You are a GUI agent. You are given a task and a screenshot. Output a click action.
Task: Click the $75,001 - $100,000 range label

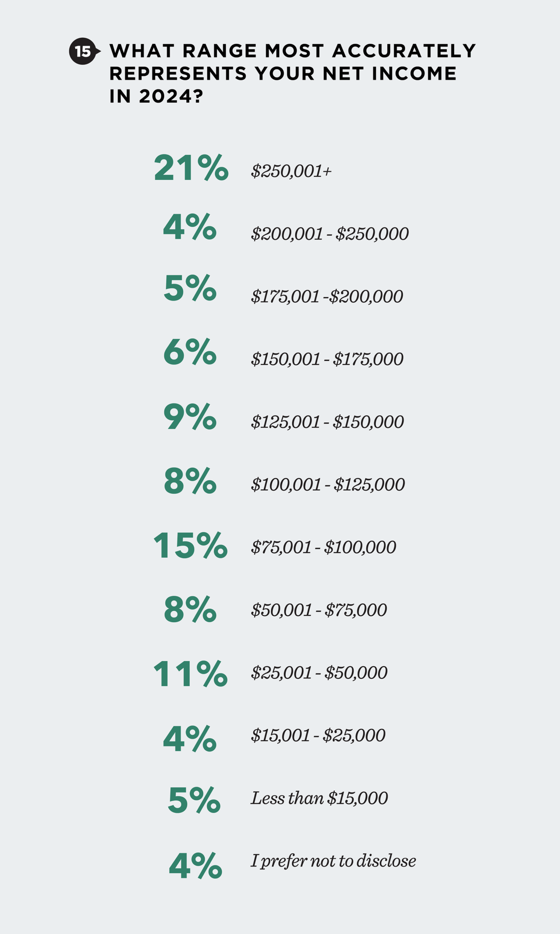pos(323,547)
